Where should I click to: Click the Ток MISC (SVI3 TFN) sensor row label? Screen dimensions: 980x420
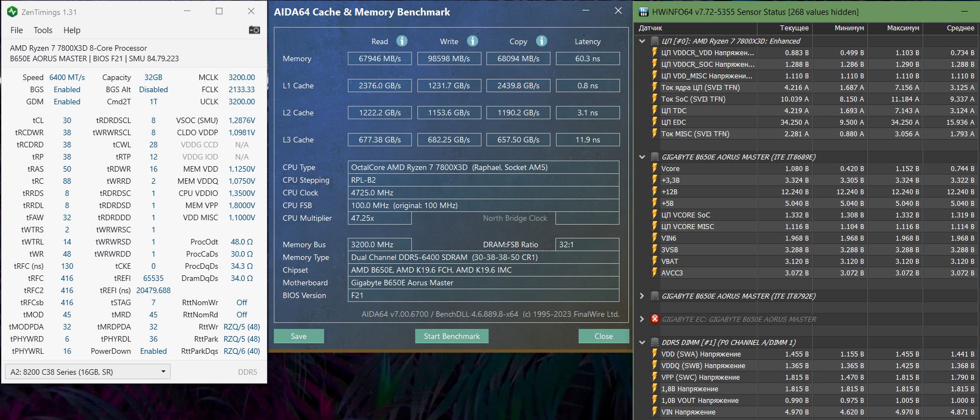[695, 134]
